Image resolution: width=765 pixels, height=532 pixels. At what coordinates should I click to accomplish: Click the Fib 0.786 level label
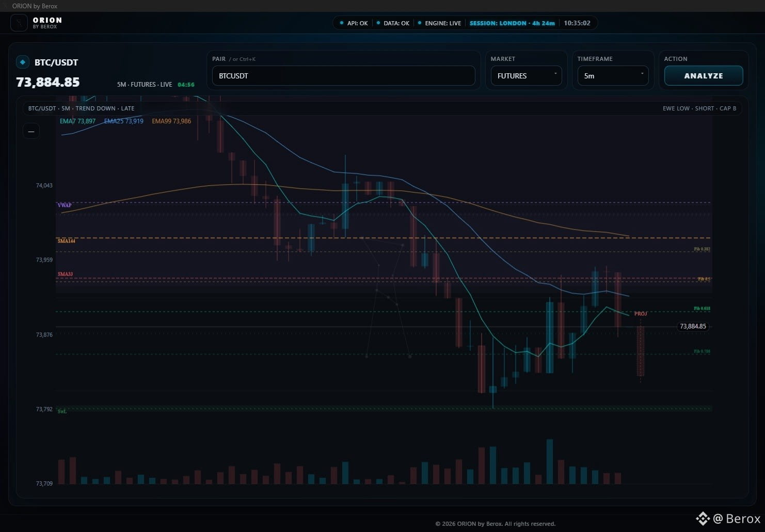[702, 351]
